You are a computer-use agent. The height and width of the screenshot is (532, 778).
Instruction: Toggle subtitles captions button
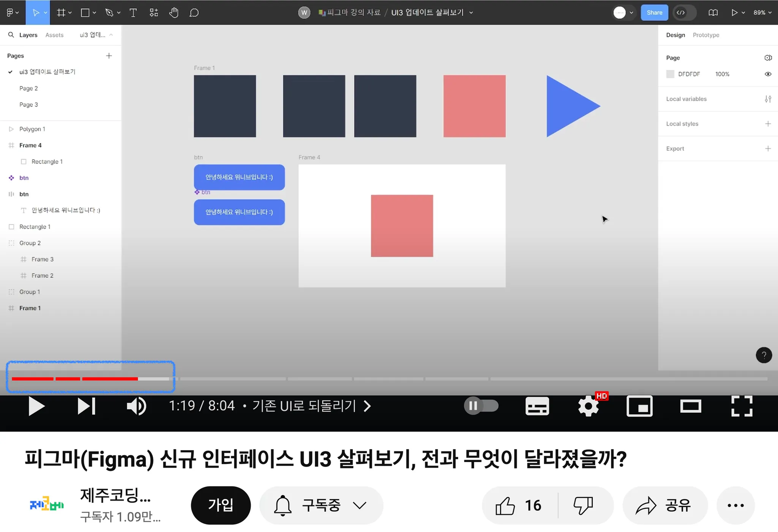pyautogui.click(x=537, y=406)
